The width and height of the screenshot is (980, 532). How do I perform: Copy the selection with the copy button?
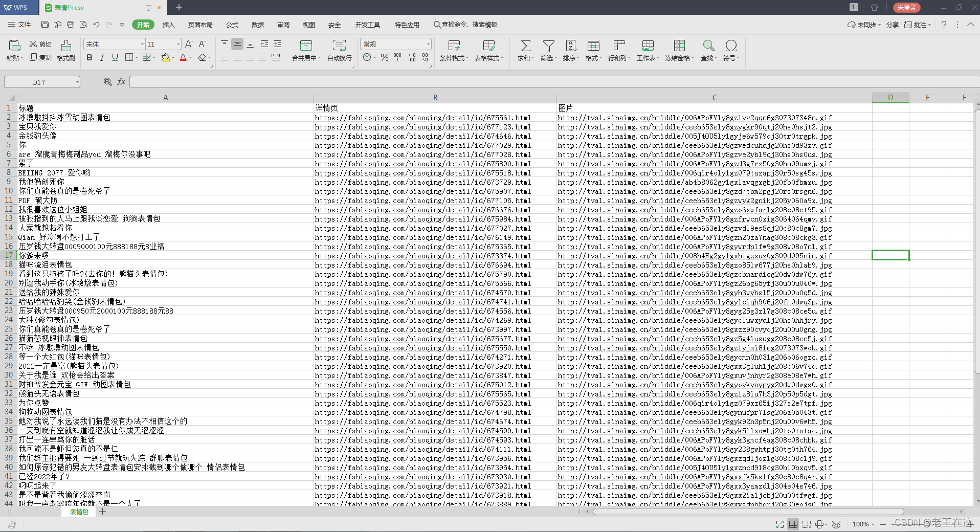(x=40, y=58)
